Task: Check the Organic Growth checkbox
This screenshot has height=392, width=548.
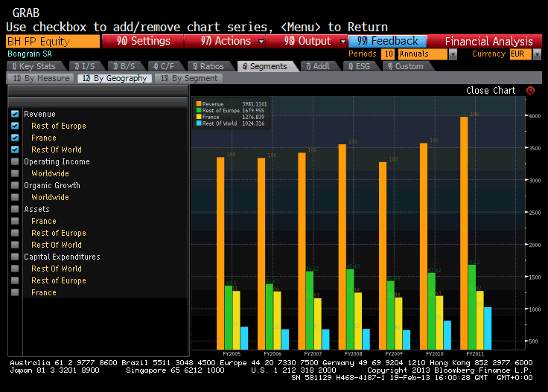Action: 15,185
